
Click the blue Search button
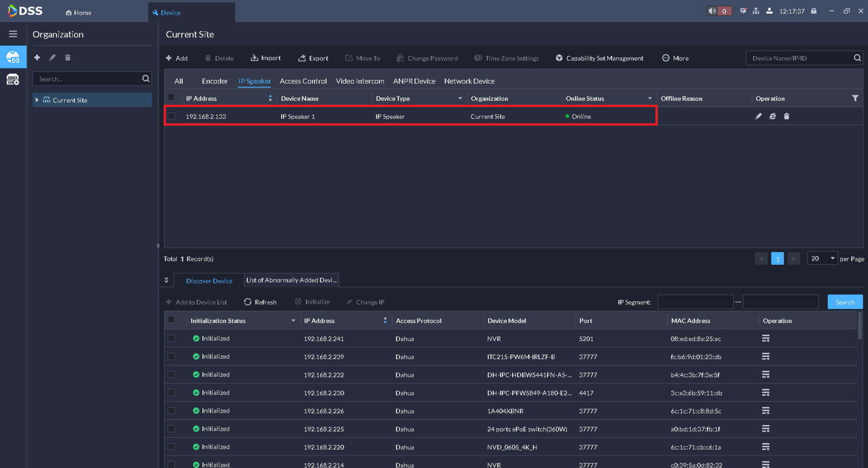coord(845,302)
